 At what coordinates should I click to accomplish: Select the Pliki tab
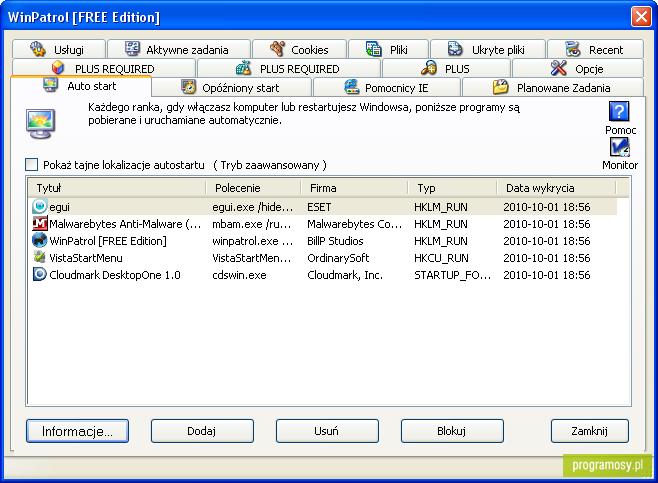pyautogui.click(x=389, y=50)
